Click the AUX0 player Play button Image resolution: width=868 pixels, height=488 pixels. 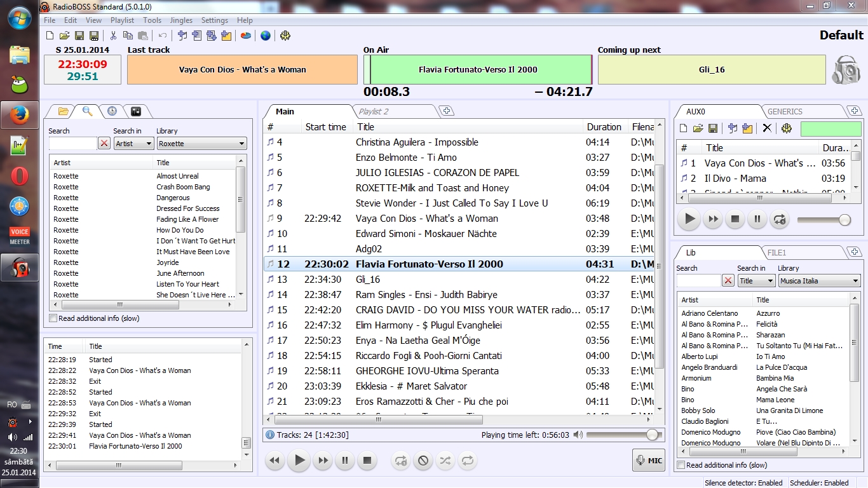coord(689,220)
